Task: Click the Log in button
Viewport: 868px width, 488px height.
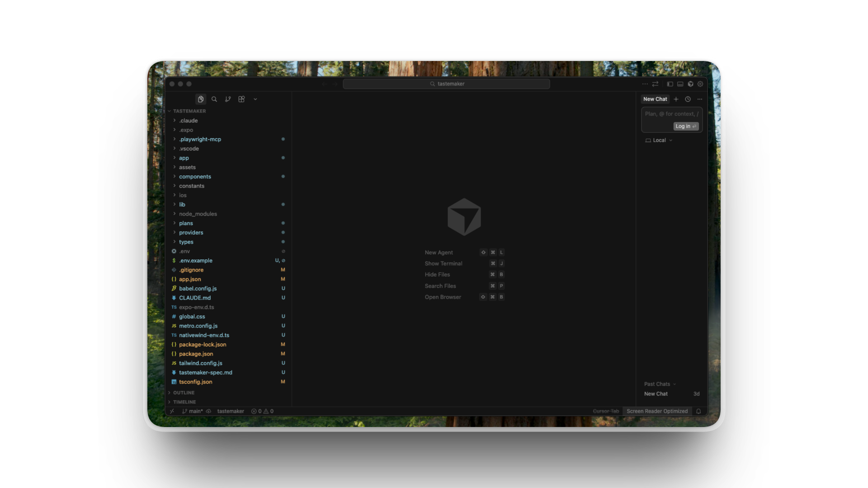Action: click(x=686, y=127)
